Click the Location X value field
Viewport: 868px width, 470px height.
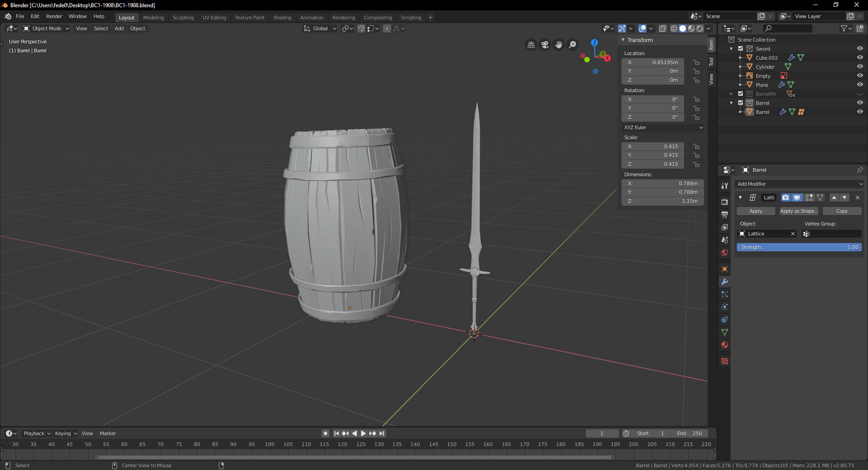653,62
